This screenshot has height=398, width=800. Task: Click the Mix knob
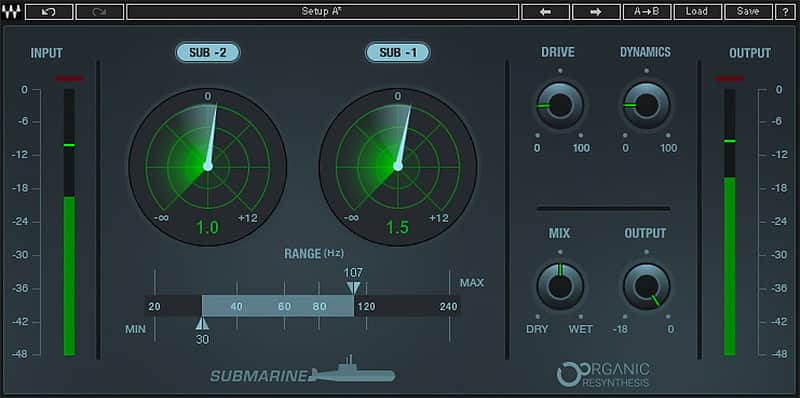coord(560,286)
